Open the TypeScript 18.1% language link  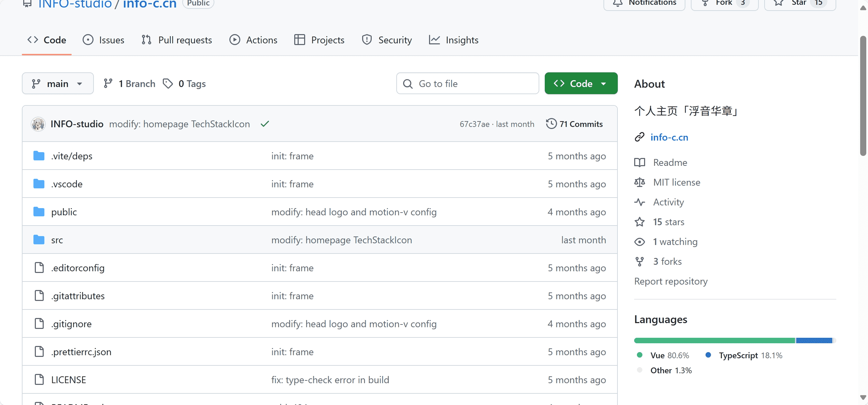pyautogui.click(x=744, y=355)
